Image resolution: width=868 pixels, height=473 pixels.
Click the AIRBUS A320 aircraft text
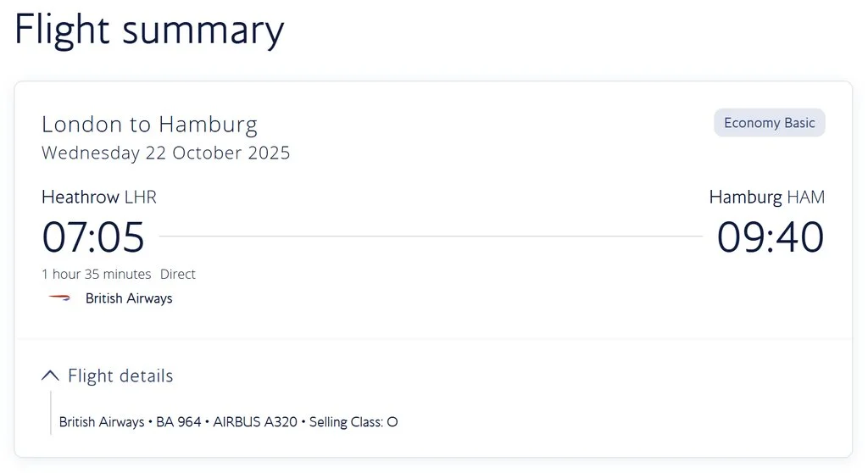click(x=255, y=422)
